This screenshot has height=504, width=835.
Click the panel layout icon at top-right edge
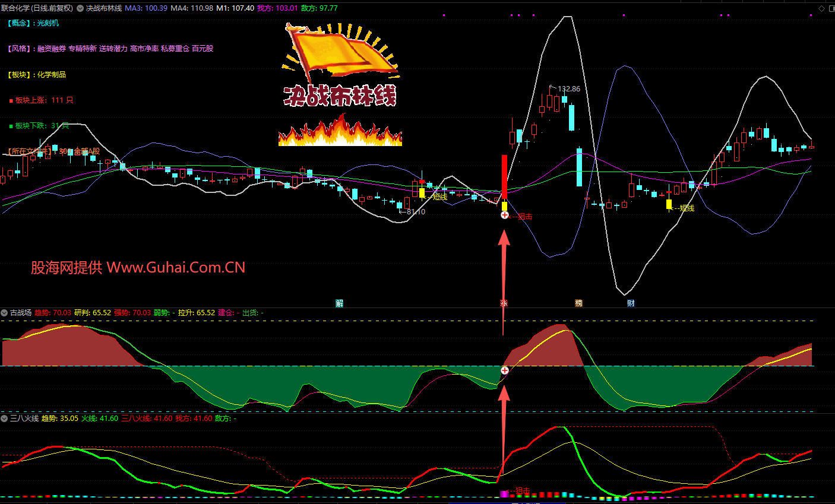[831, 8]
